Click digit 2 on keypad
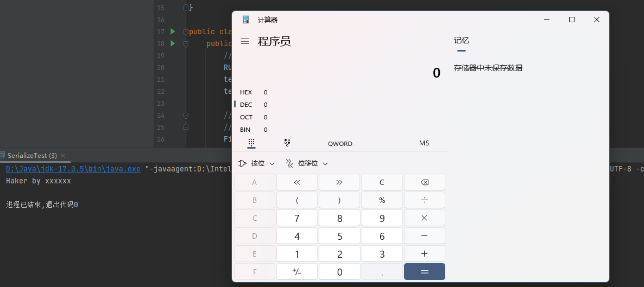 339,254
